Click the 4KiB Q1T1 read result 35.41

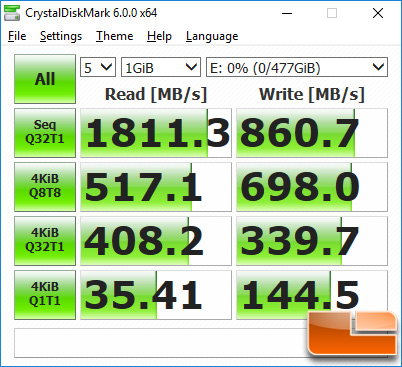coord(156,295)
